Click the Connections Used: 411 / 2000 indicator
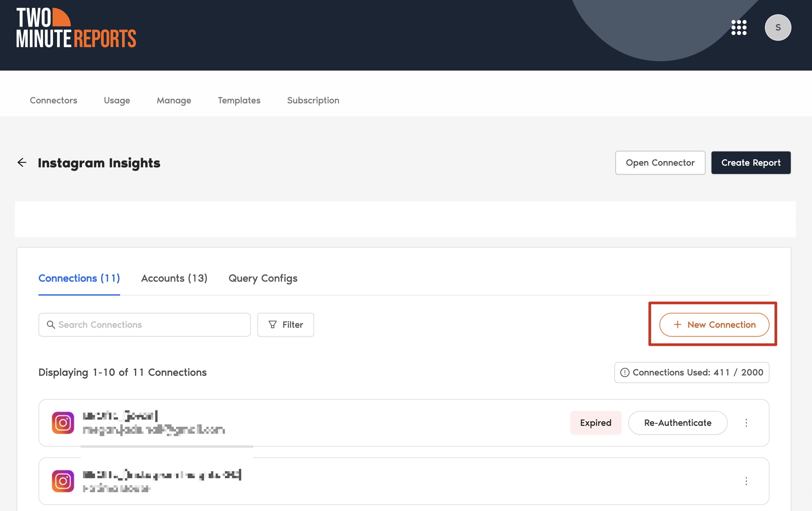 pos(691,372)
